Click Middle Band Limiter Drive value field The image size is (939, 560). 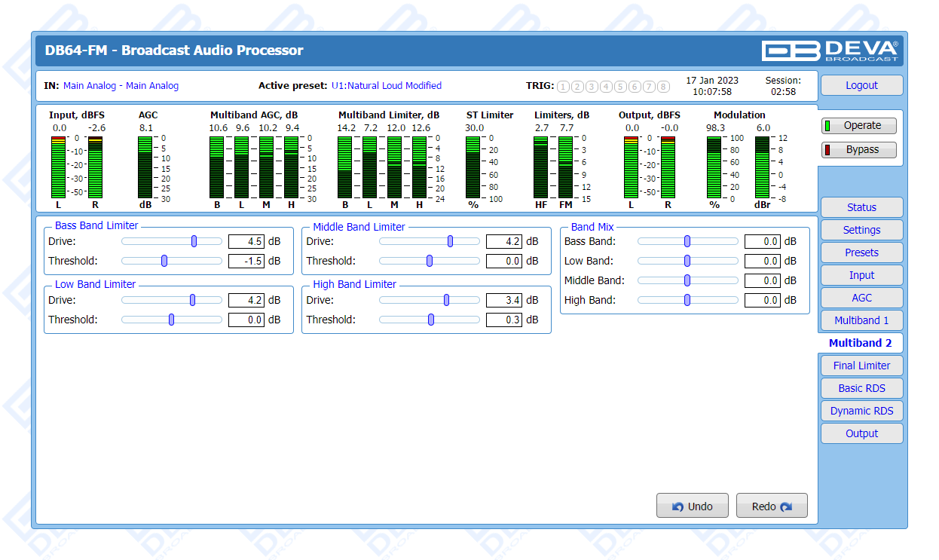tap(503, 241)
